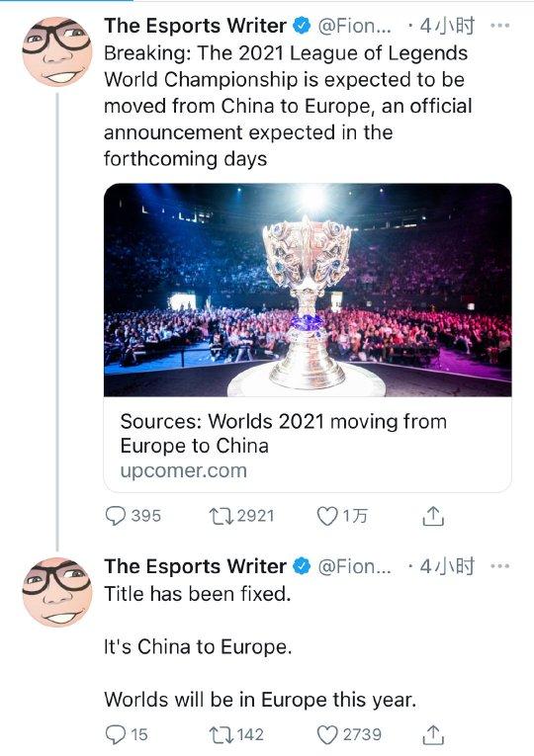Like the tweet with 2739 likes

(x=327, y=735)
